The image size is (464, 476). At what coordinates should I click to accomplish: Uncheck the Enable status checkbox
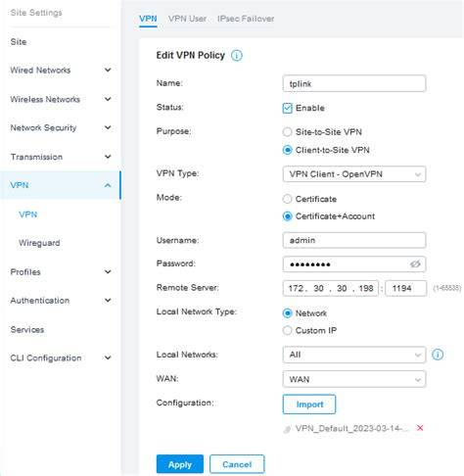pos(288,108)
